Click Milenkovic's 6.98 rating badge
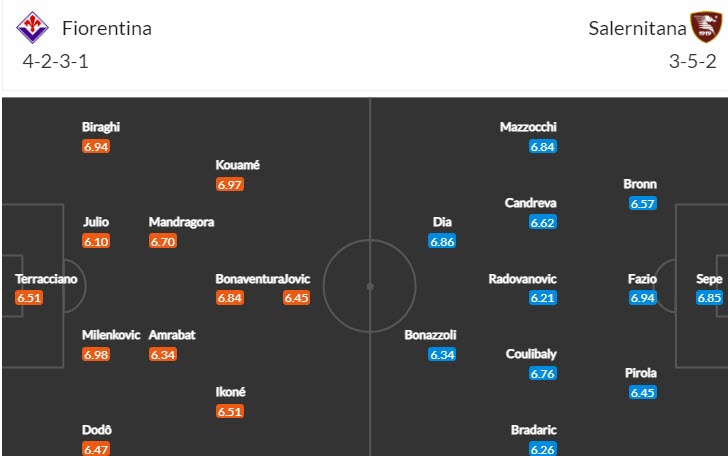Screen dimensions: 728x456 click(x=96, y=354)
